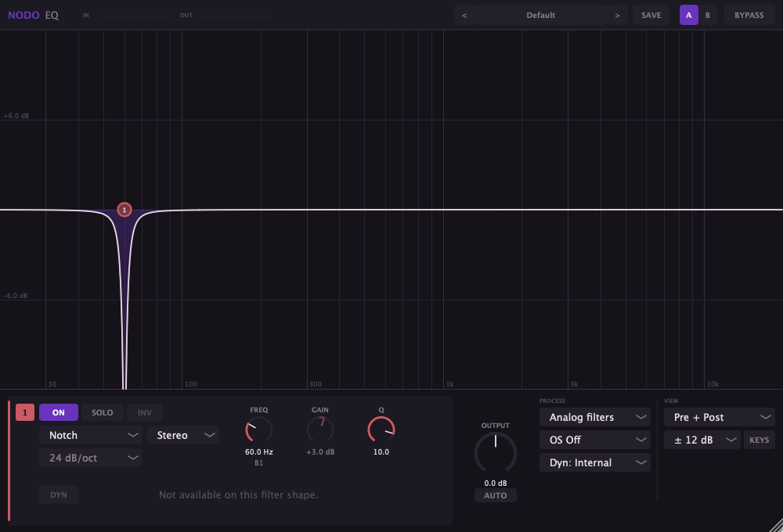Click the 1k frequency axis label
Image resolution: width=783 pixels, height=532 pixels.
(x=450, y=384)
